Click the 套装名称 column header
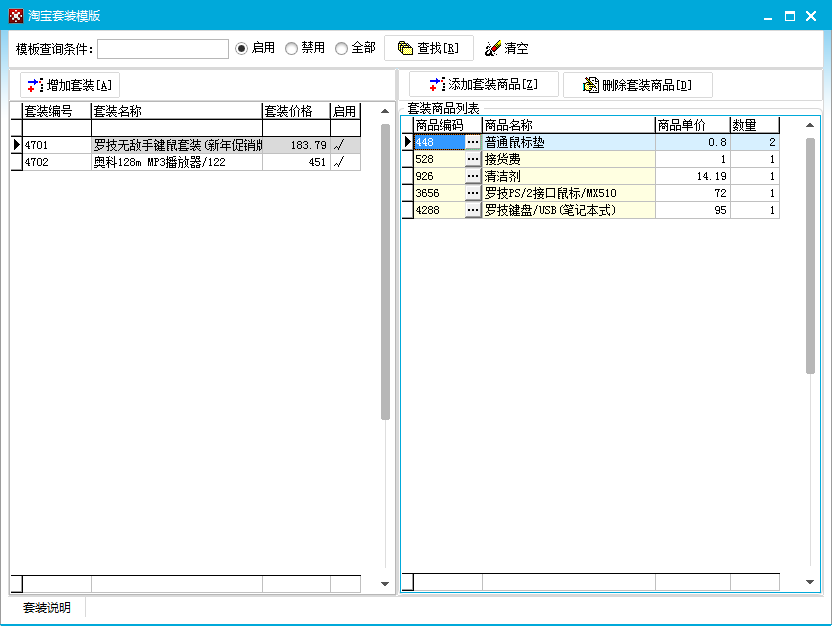 [177, 111]
